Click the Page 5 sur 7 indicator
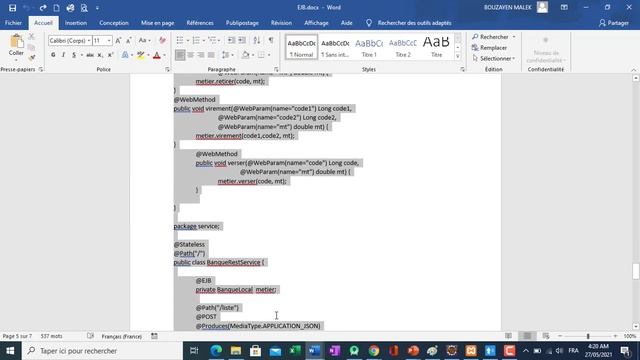 (x=17, y=336)
